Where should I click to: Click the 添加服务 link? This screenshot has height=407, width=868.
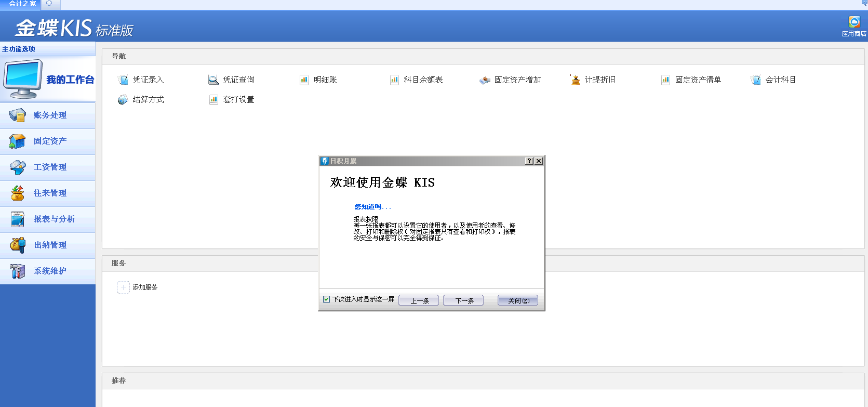pyautogui.click(x=145, y=287)
